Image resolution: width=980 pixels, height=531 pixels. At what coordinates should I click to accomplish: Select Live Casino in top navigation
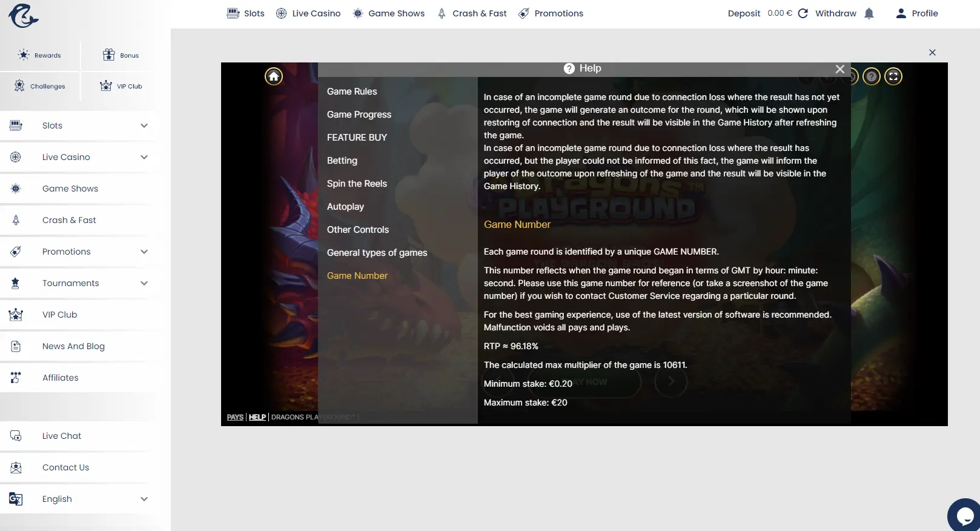click(308, 13)
